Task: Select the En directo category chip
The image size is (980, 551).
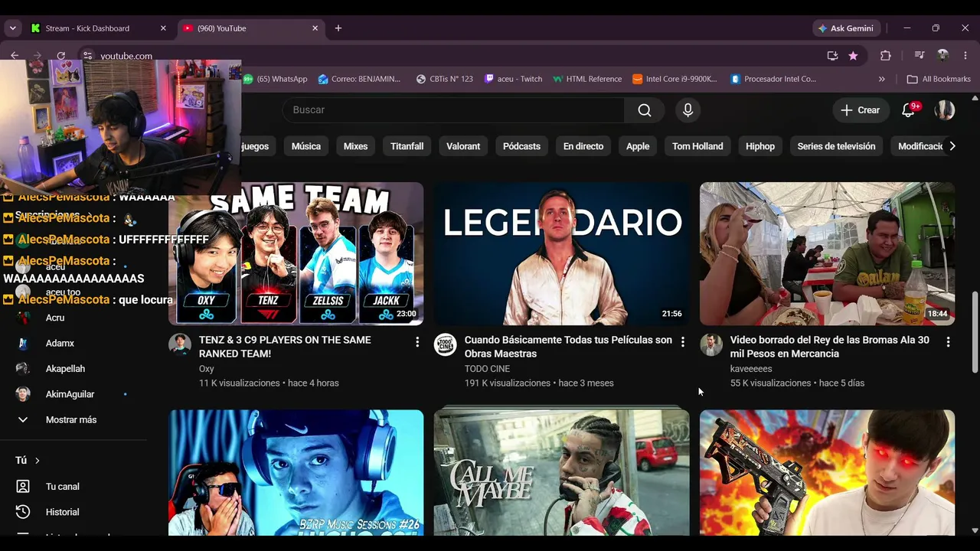Action: pos(583,146)
